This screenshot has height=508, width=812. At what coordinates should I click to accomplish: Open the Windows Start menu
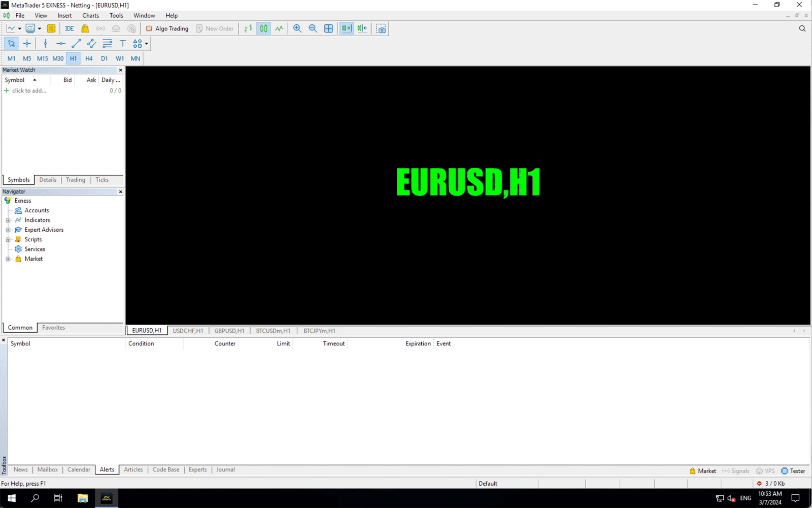[x=11, y=498]
